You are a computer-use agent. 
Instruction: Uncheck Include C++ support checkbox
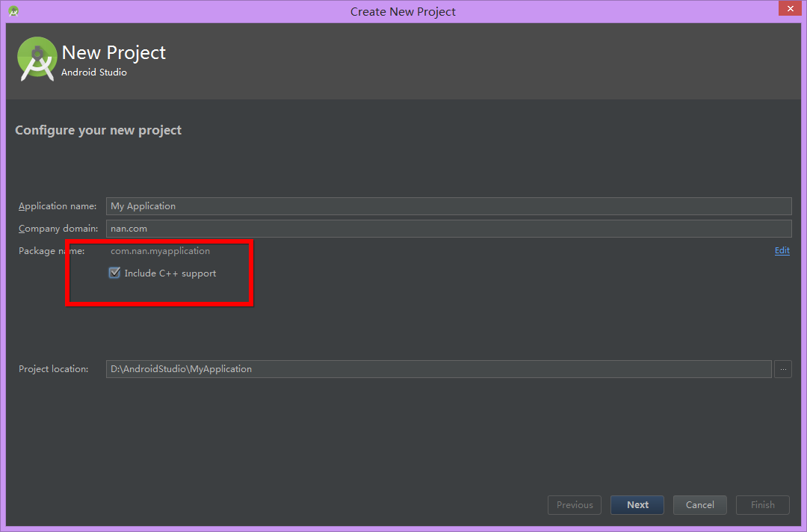pyautogui.click(x=115, y=273)
